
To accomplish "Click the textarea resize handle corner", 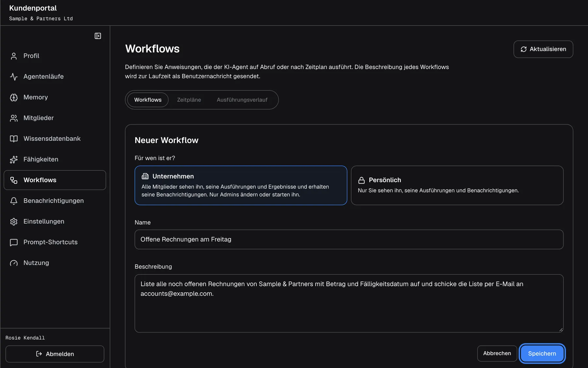I will 561,330.
